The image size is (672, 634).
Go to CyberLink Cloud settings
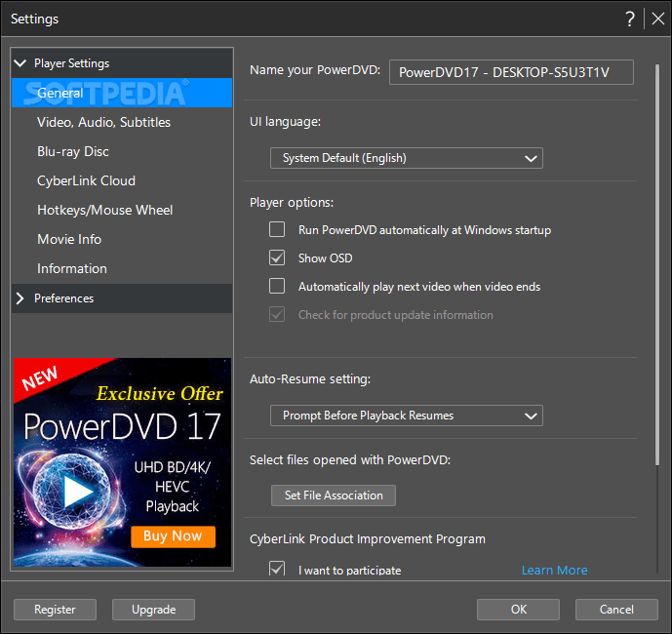(x=122, y=180)
